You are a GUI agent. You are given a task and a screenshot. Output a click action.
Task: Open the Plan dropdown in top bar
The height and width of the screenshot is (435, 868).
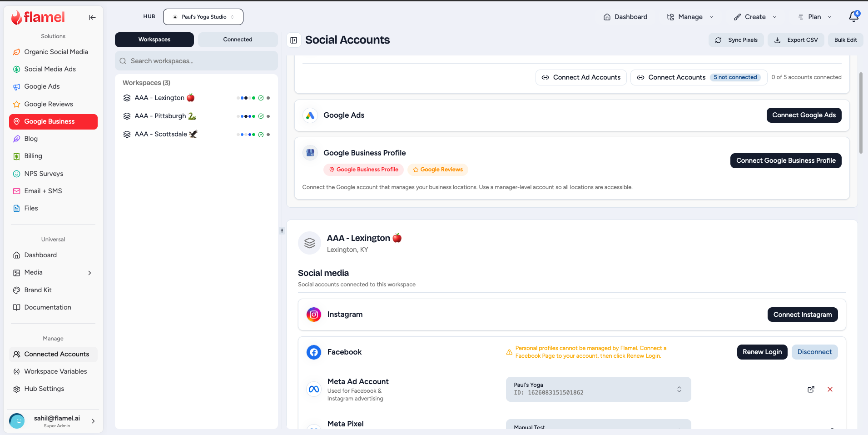coord(815,17)
